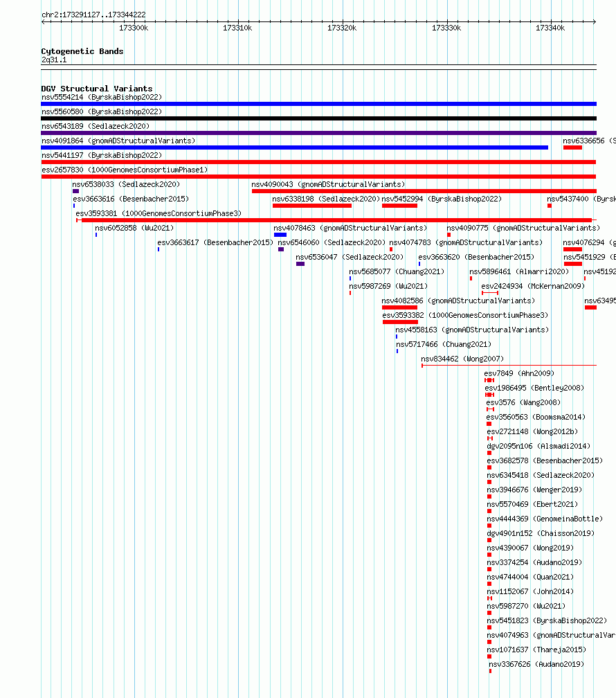This screenshot has height=698, width=616.
Task: Open esv2657830 (1000GenomesConsortiumPhase1) entry
Action: click(x=125, y=170)
